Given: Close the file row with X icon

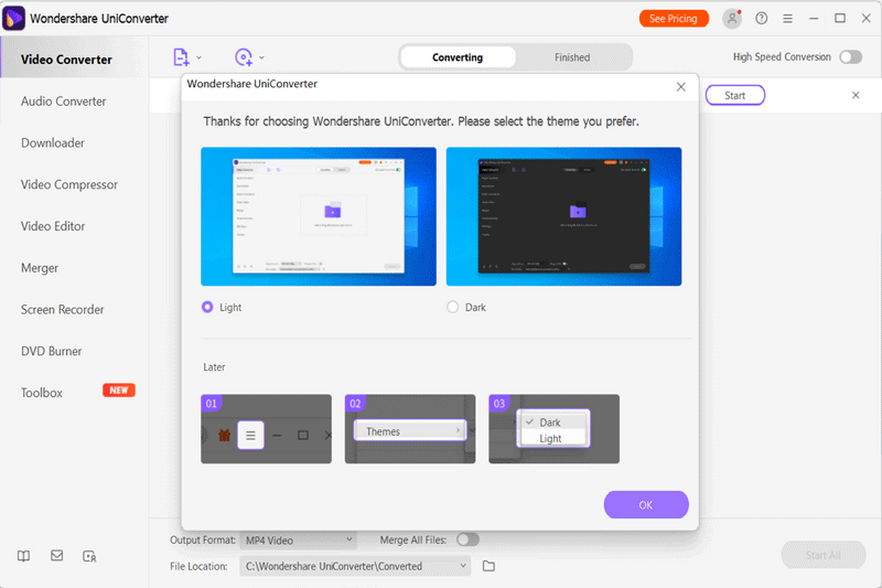Looking at the screenshot, I should pyautogui.click(x=856, y=96).
